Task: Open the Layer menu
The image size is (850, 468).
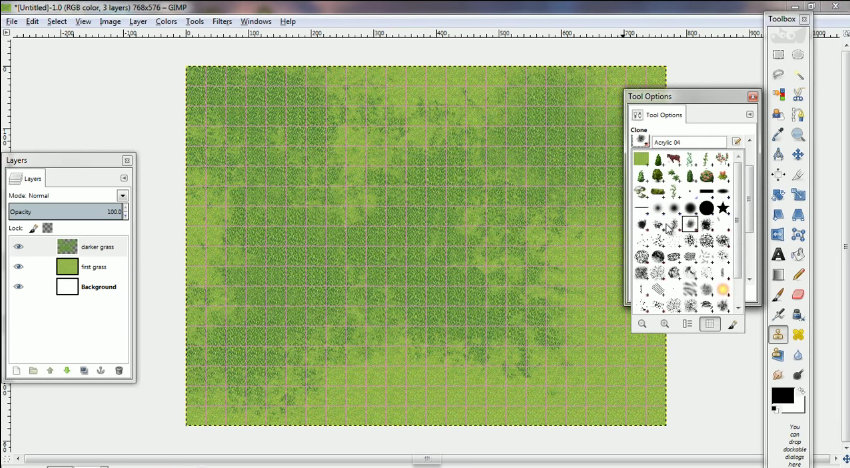Action: tap(138, 21)
